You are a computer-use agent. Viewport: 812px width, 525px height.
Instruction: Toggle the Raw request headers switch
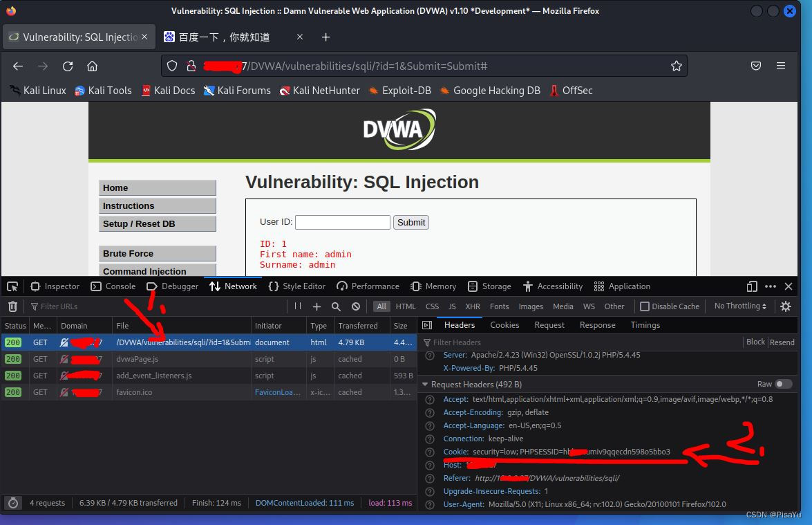pos(783,384)
